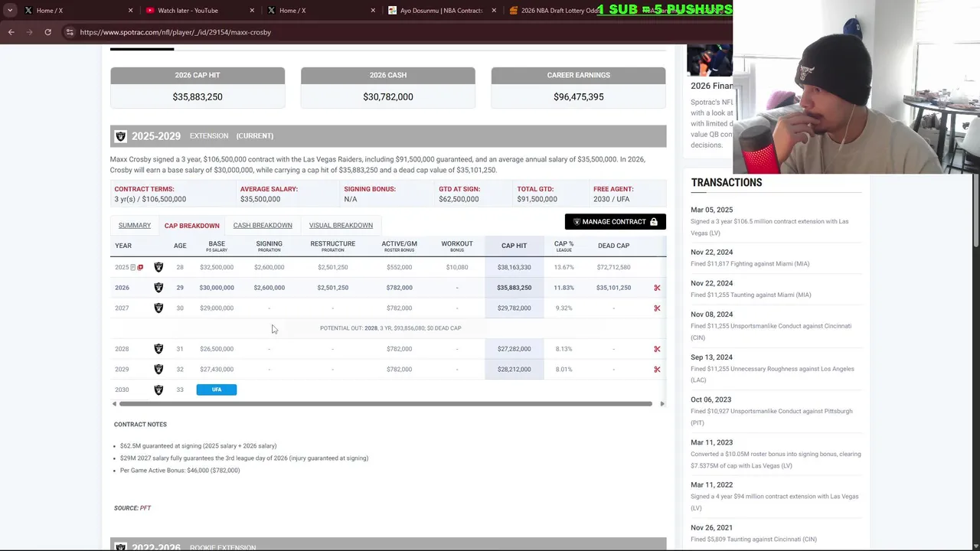Open the Summary contract tab
The height and width of the screenshot is (551, 980).
point(135,225)
